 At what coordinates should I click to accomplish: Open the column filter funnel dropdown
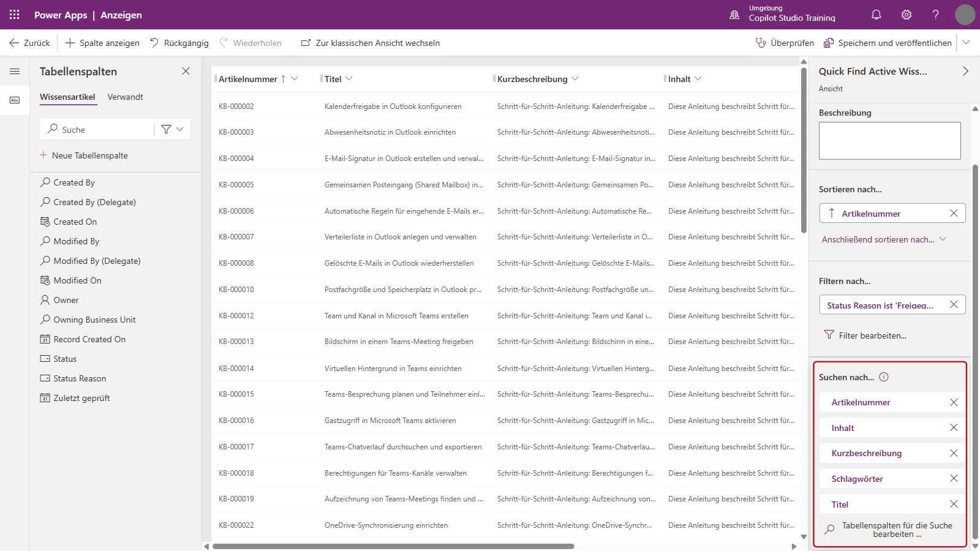coord(172,129)
